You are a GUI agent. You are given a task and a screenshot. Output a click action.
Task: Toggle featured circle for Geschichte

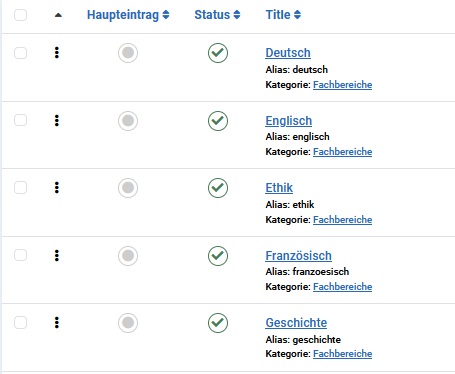click(128, 323)
